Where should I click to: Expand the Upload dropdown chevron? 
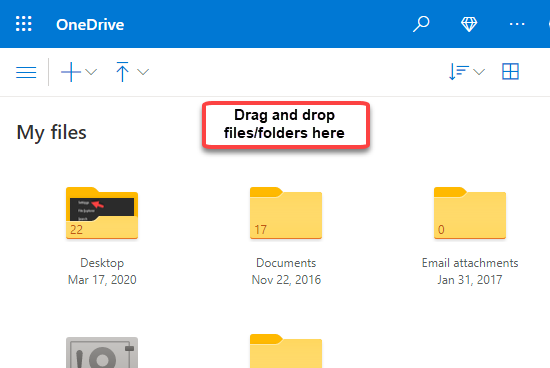click(x=143, y=72)
